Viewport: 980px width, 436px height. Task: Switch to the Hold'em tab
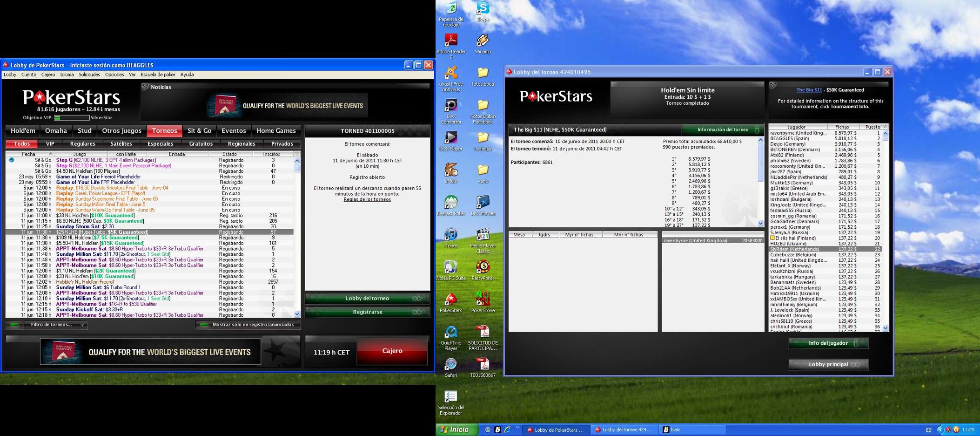point(23,131)
